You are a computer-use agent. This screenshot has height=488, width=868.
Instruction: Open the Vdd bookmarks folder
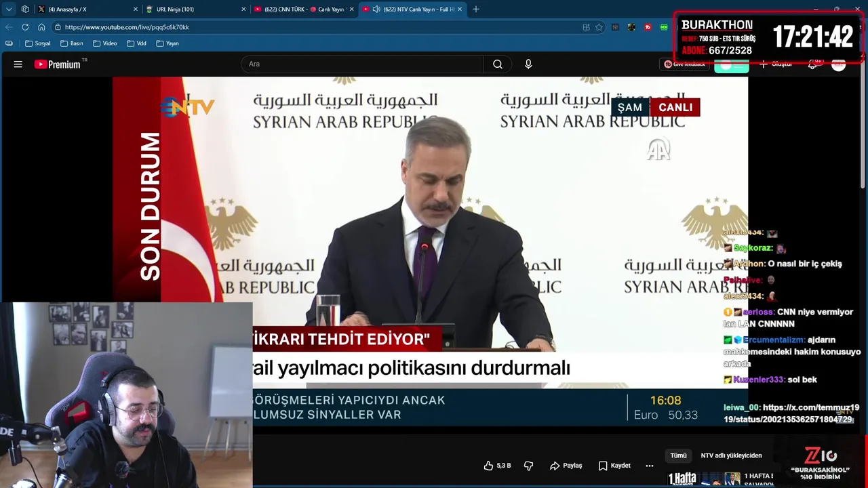click(x=136, y=43)
